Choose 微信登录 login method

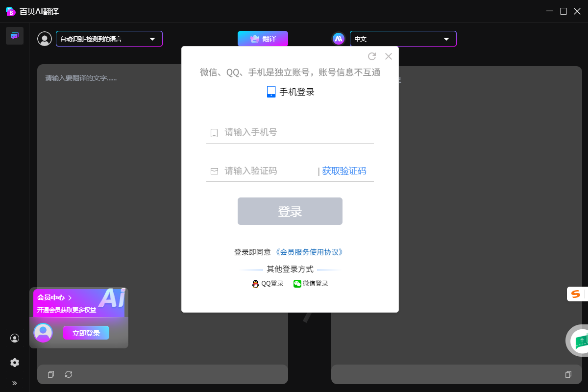click(x=311, y=284)
